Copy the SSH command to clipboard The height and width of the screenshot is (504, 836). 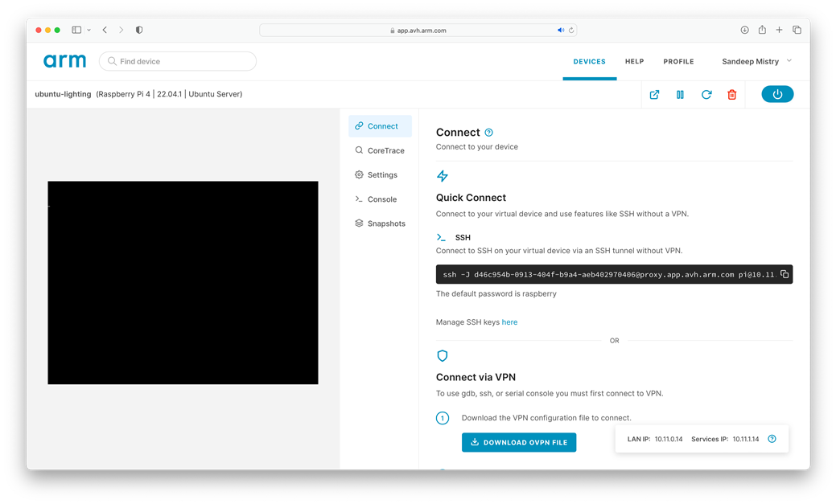pyautogui.click(x=785, y=274)
